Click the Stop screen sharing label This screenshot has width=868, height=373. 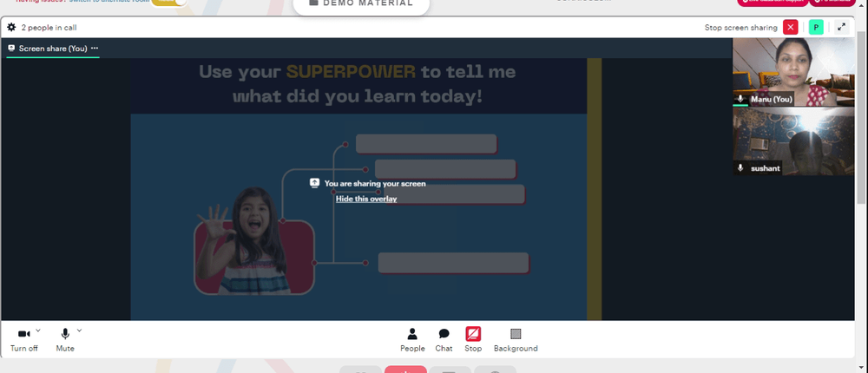point(740,27)
